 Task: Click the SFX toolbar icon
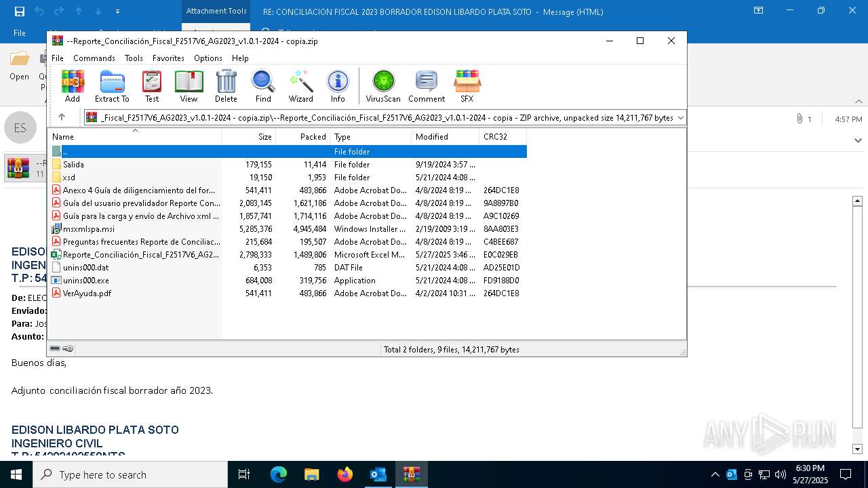point(467,86)
